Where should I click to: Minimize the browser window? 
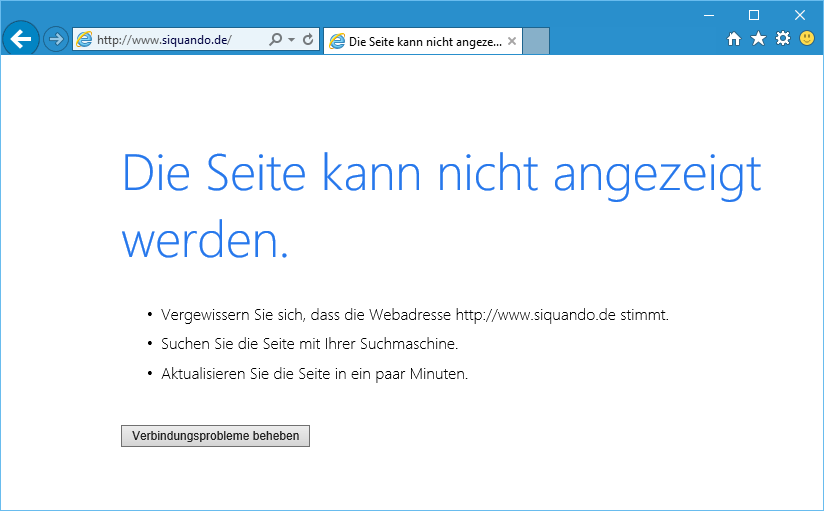click(x=709, y=15)
